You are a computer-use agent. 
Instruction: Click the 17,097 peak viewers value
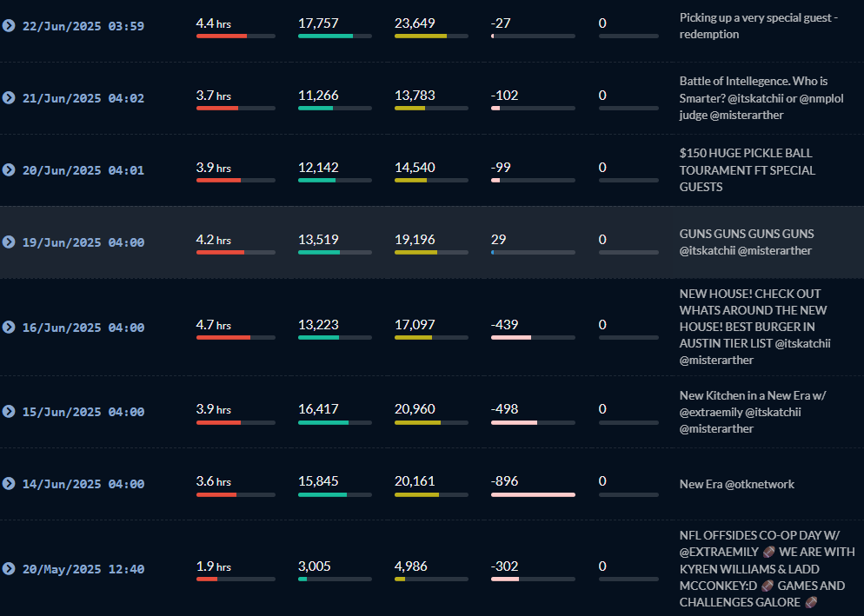point(415,325)
